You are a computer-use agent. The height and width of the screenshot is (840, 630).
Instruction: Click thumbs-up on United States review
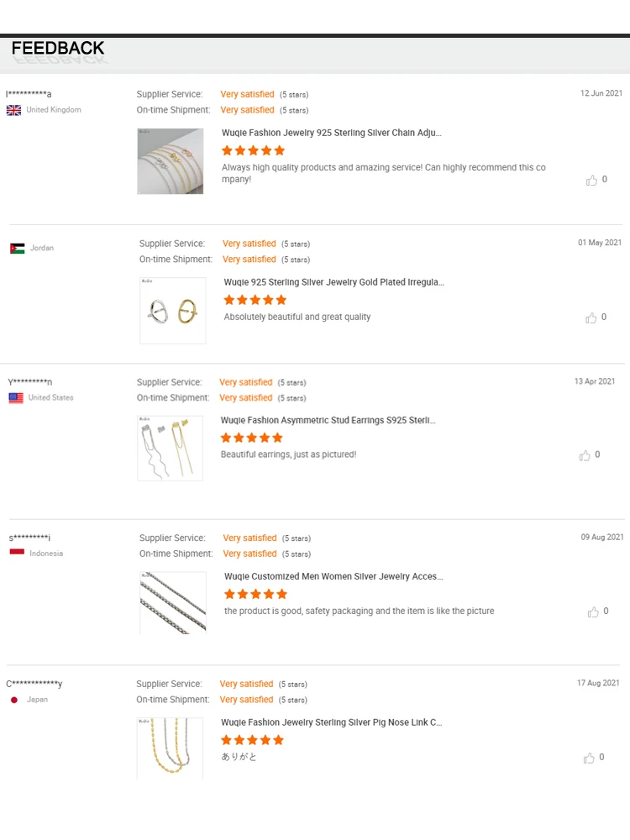[x=585, y=455]
